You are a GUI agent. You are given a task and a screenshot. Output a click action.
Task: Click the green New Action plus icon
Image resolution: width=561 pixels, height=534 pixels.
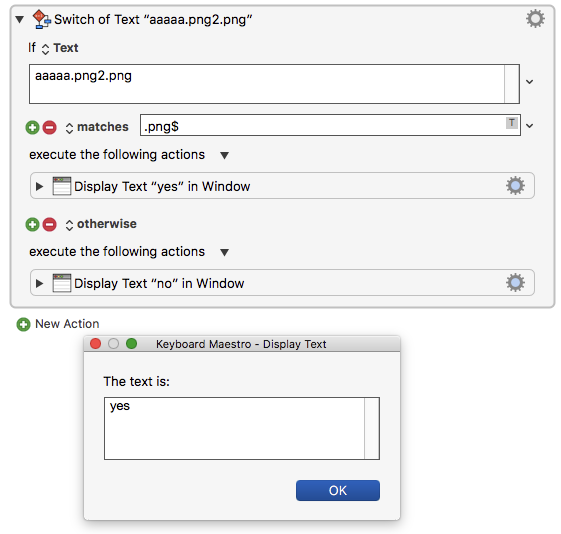24,324
